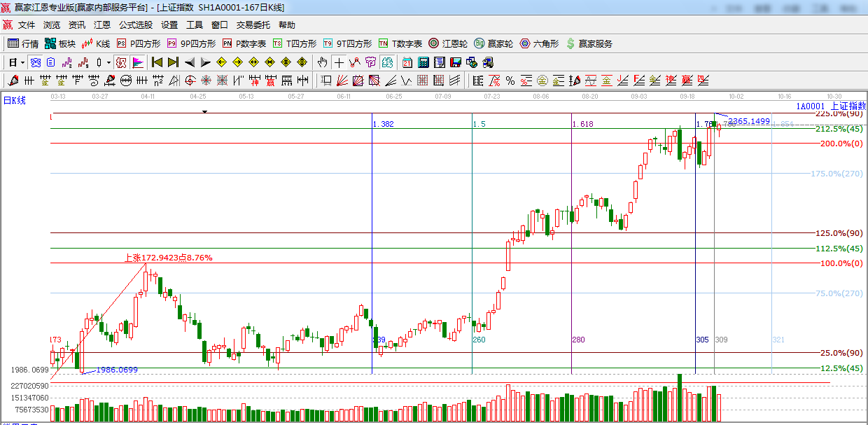Expand the 日 period dropdown arrow

click(22, 62)
